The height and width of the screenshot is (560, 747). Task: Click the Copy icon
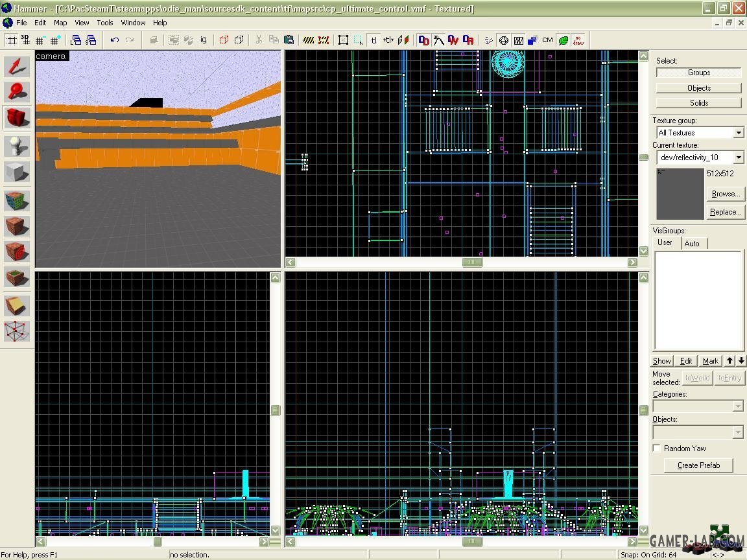pyautogui.click(x=274, y=40)
